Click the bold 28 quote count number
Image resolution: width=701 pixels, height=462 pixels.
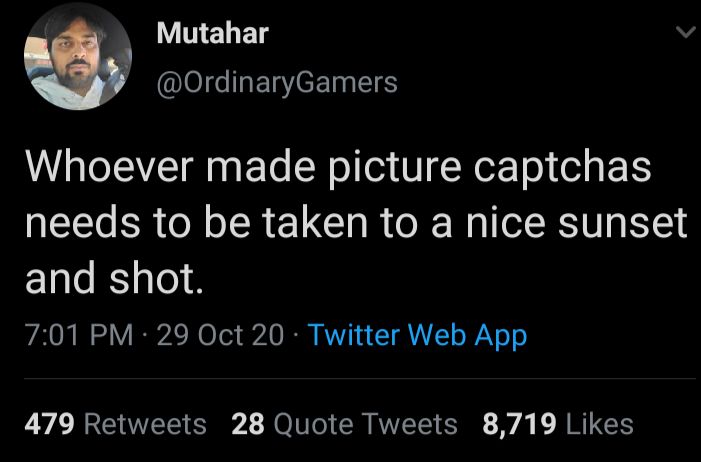click(247, 424)
